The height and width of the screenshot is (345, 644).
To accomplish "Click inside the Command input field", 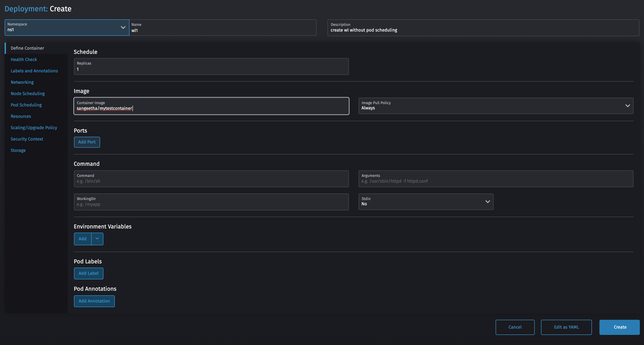I will point(211,179).
